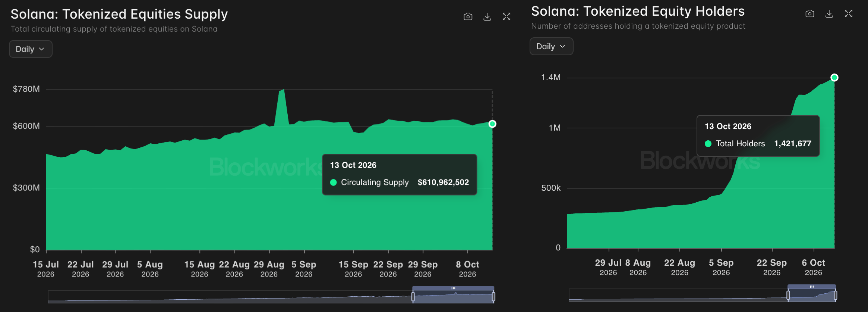868x312 pixels.
Task: Click the Holders chart peak data point marker
Action: [x=834, y=78]
